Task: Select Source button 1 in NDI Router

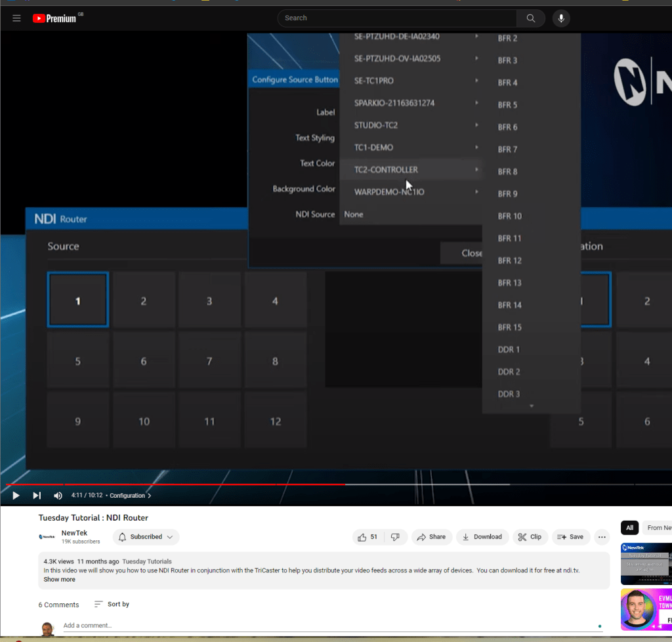Action: [x=78, y=300]
